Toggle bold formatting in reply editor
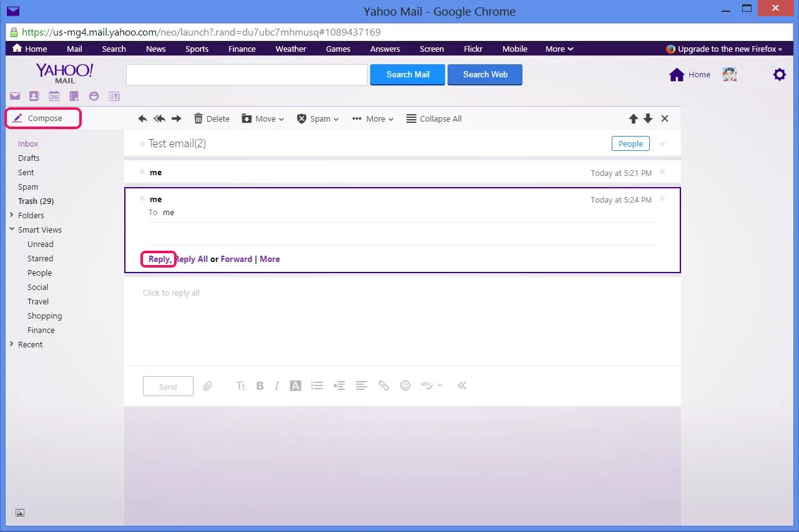The image size is (799, 532). coord(260,386)
